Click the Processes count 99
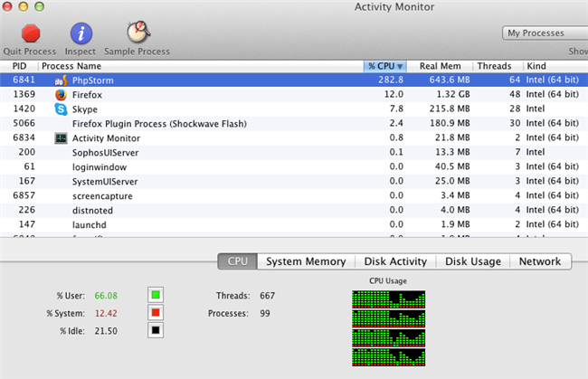 (265, 313)
